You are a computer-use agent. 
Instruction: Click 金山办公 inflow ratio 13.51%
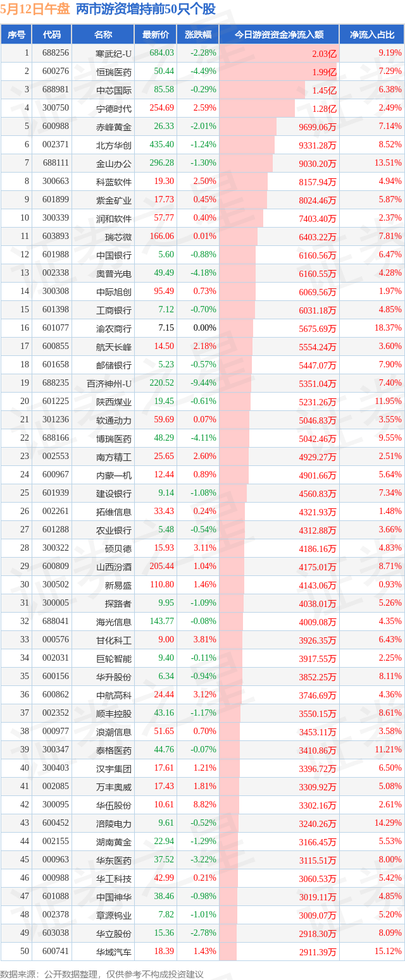click(x=389, y=163)
